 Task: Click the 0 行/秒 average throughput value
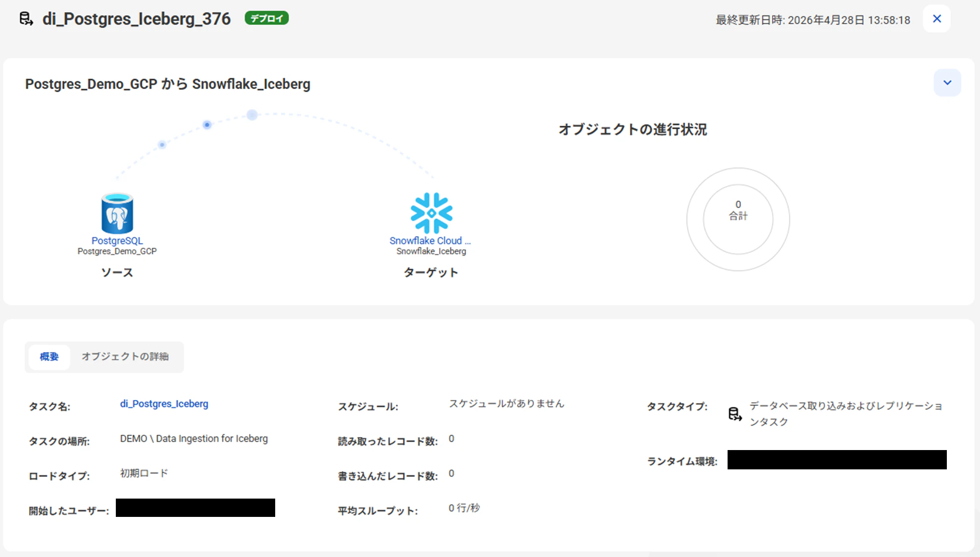[464, 508]
